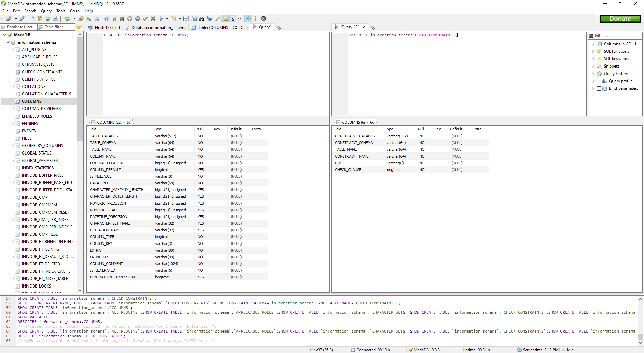Collapse the information_schema database node
The height and width of the screenshot is (353, 644).
coord(8,42)
